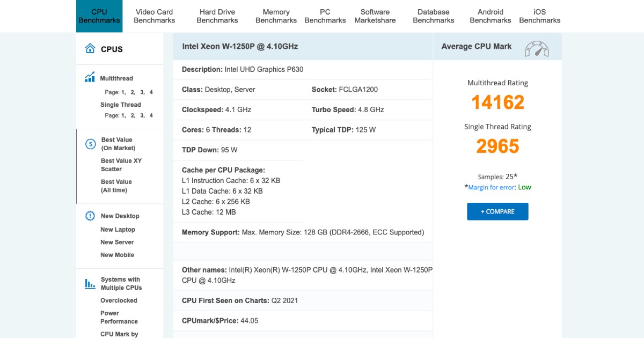
Task: Click the Average CPU Mark speedometer icon
Action: (x=537, y=49)
